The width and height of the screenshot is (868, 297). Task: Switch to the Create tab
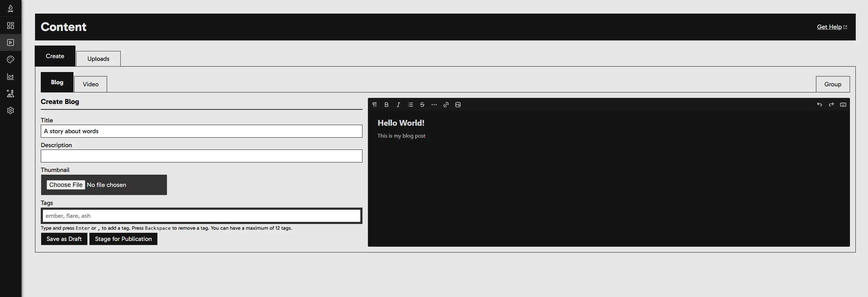[55, 56]
